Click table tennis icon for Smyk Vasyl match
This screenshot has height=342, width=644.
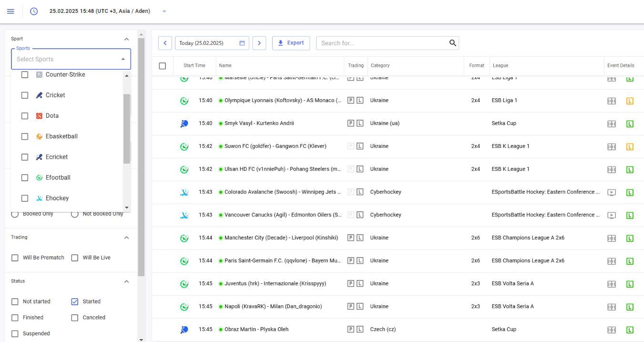pyautogui.click(x=184, y=124)
